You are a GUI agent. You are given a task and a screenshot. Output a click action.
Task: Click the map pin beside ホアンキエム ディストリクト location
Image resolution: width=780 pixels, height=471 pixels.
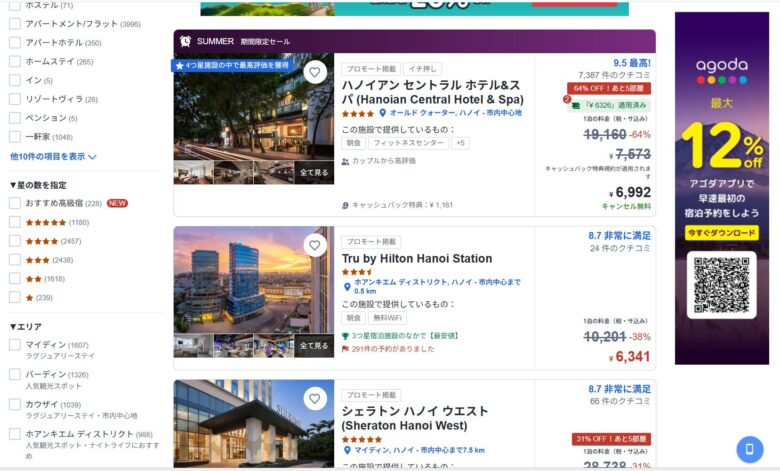pyautogui.click(x=347, y=282)
